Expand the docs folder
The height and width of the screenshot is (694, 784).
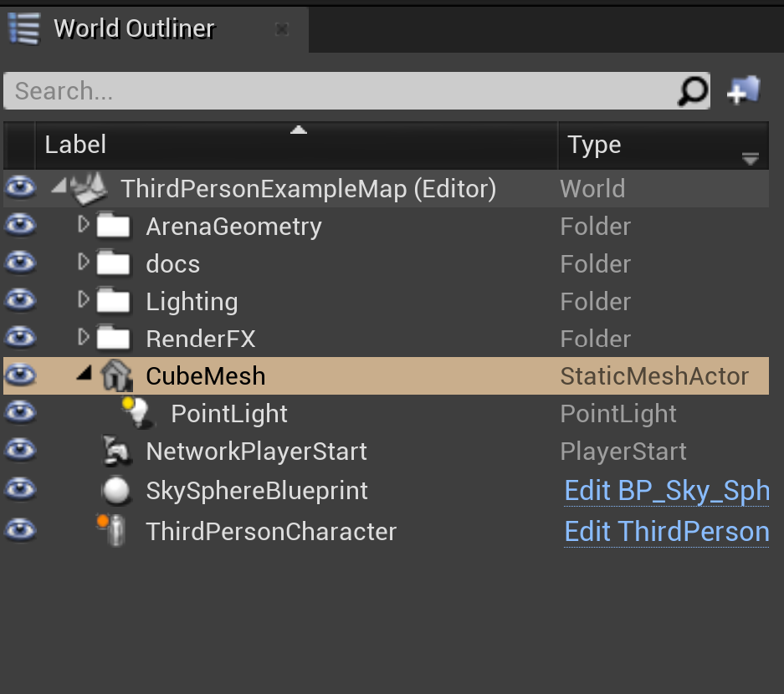point(84,262)
